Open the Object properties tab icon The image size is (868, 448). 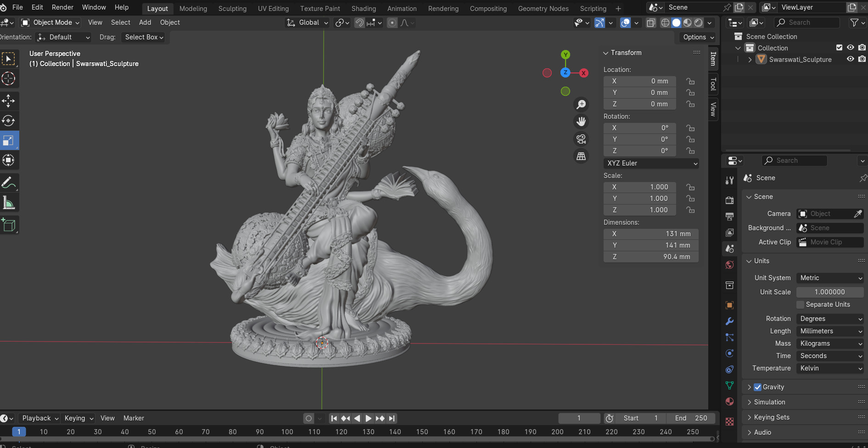pyautogui.click(x=729, y=305)
